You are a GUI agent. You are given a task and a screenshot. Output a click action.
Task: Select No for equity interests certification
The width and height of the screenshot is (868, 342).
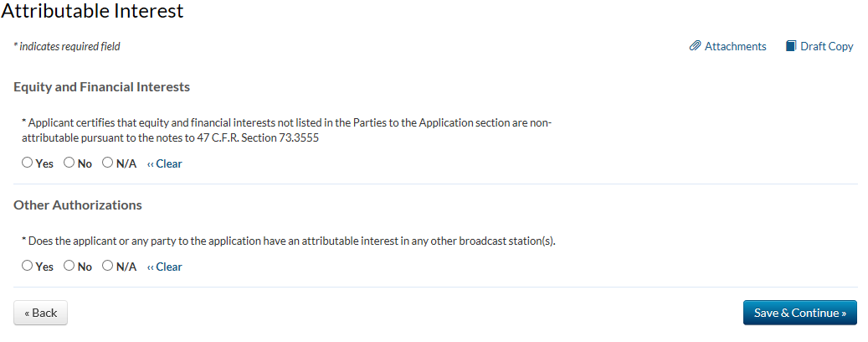69,163
